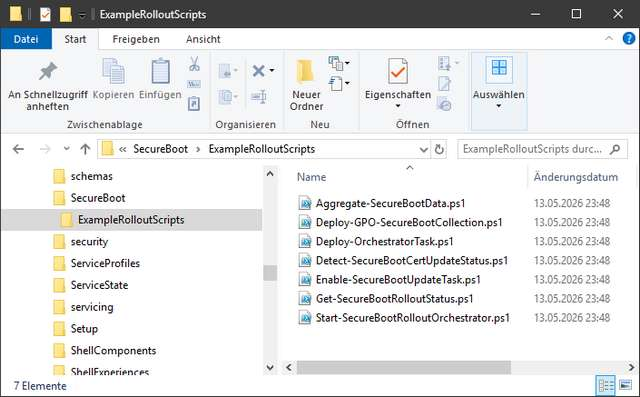The image size is (640, 397).
Task: Select Deploy-OrchestratorTask.ps1 file
Action: point(384,242)
